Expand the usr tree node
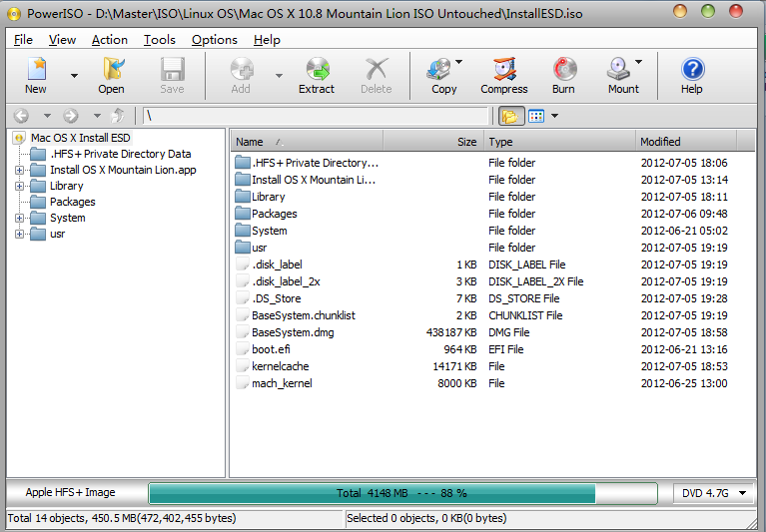Screen dimensions: 766x532 pyautogui.click(x=19, y=235)
